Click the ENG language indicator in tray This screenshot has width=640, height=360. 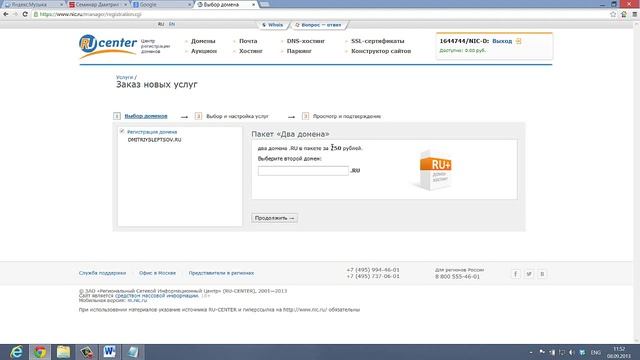click(596, 352)
